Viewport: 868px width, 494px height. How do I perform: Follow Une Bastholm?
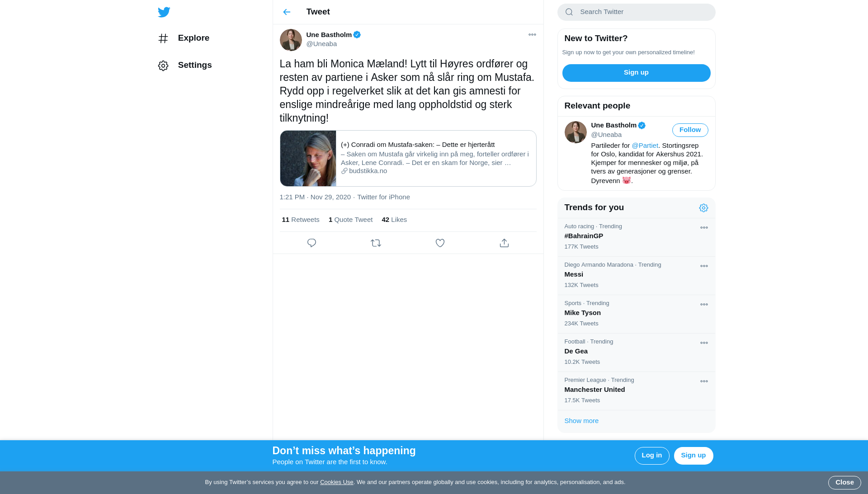690,130
